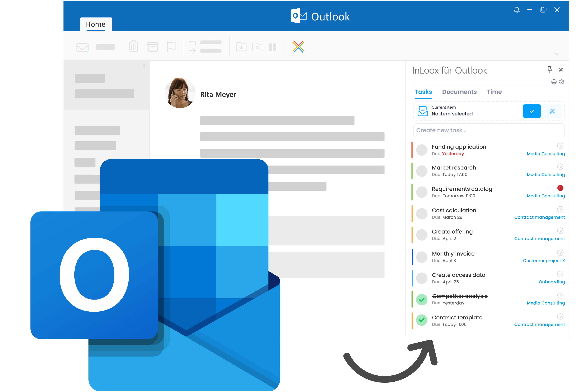Start timer for Cost calculation
588x392 pixels.
pyautogui.click(x=560, y=209)
